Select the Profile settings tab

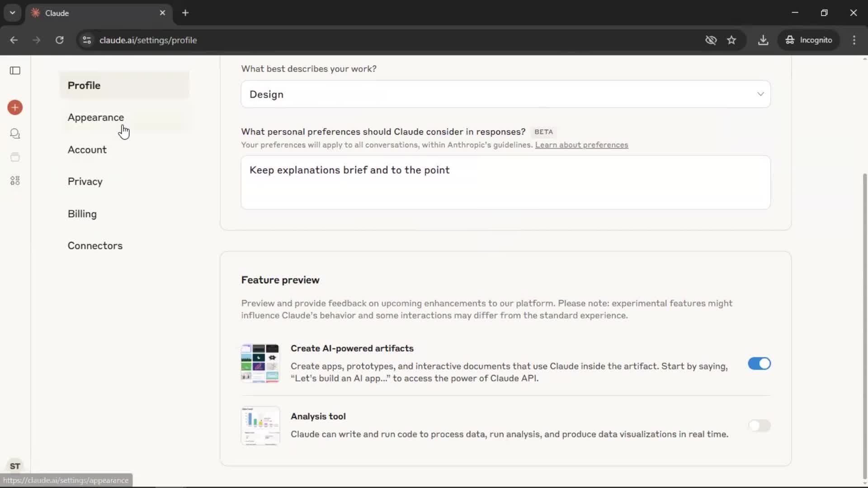pos(124,85)
